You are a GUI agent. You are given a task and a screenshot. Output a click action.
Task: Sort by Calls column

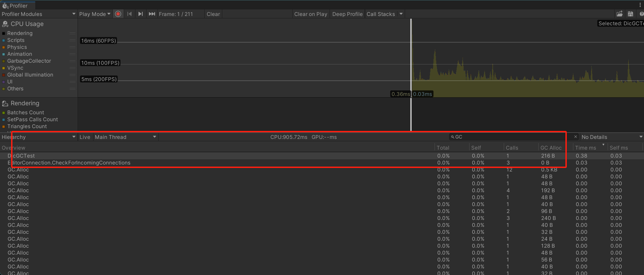(x=521, y=148)
